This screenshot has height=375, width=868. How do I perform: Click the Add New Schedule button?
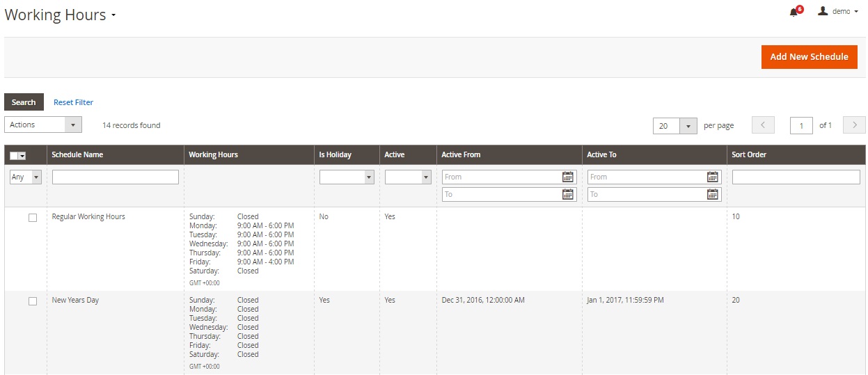(x=809, y=57)
